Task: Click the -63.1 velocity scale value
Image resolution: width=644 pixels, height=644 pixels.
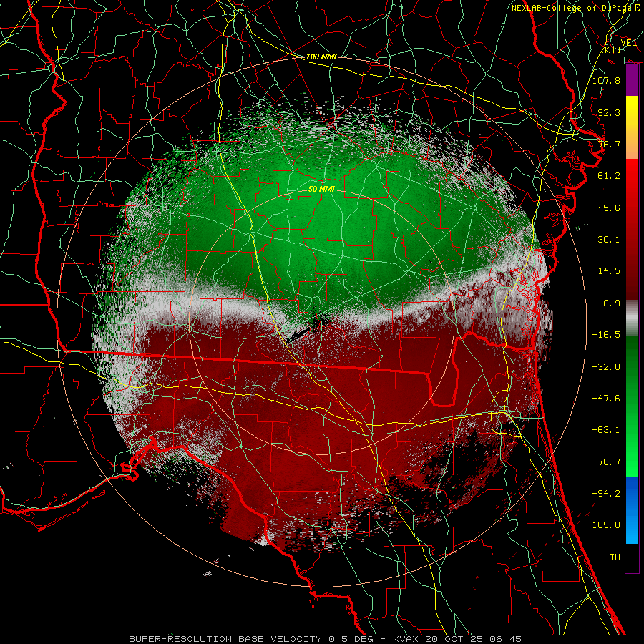Action: [606, 430]
